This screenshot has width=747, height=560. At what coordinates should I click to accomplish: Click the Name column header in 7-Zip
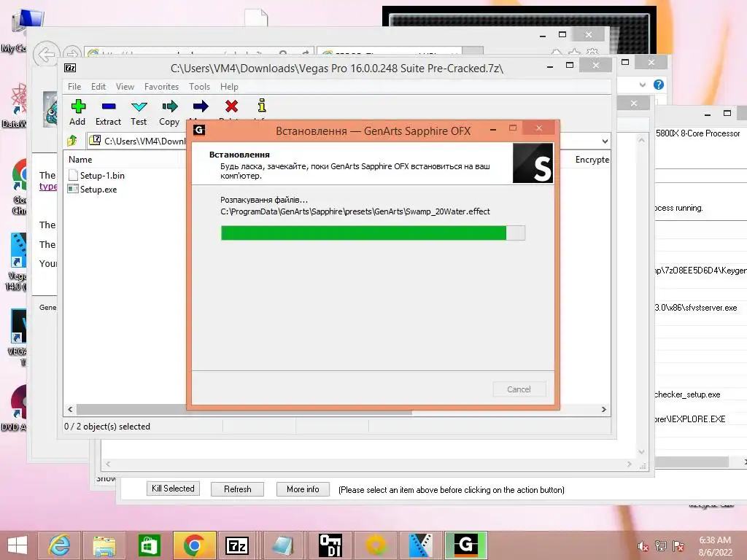(x=80, y=160)
